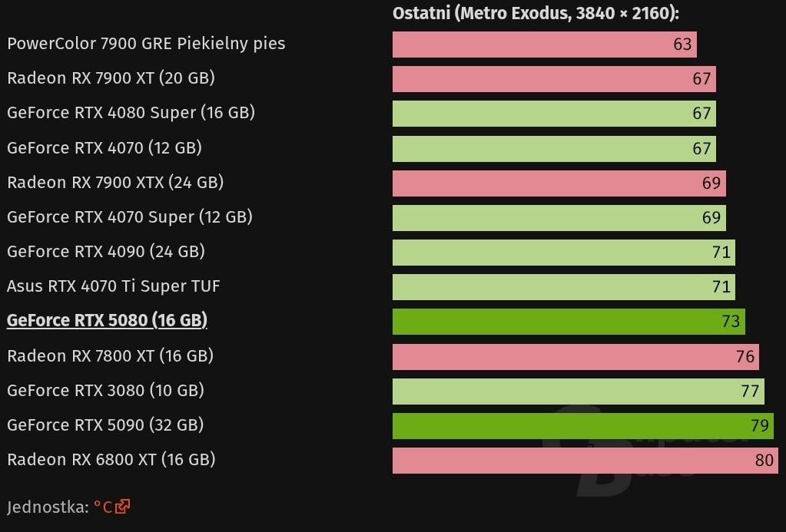Select the underlined GeForce RTX 5080 (16 GB) label
The image size is (786, 532).
coord(107,320)
